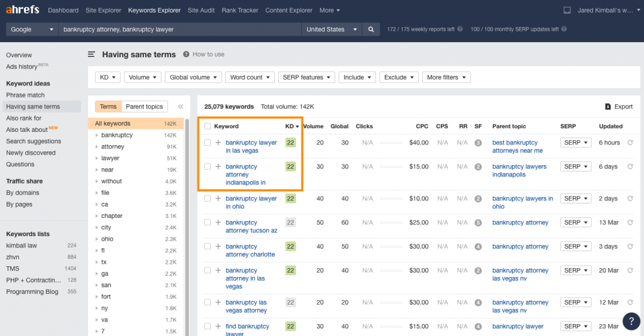Open the Volume filter dropdown
The width and height of the screenshot is (644, 336).
(143, 77)
